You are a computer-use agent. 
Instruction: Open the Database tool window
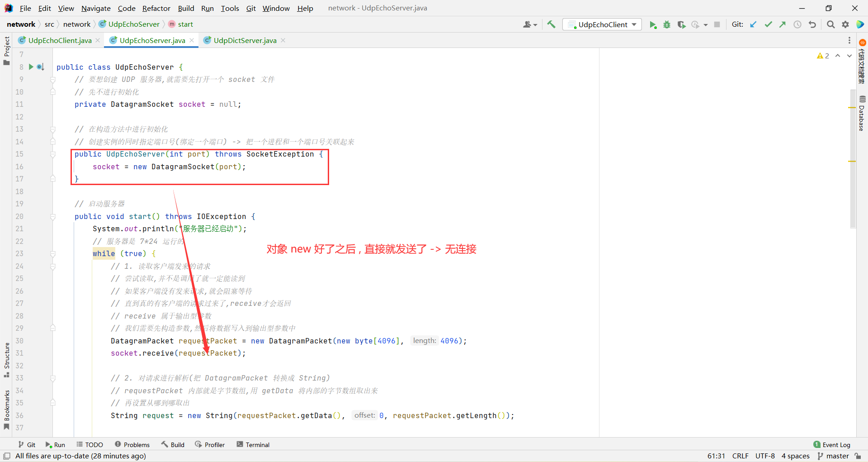[x=862, y=114]
